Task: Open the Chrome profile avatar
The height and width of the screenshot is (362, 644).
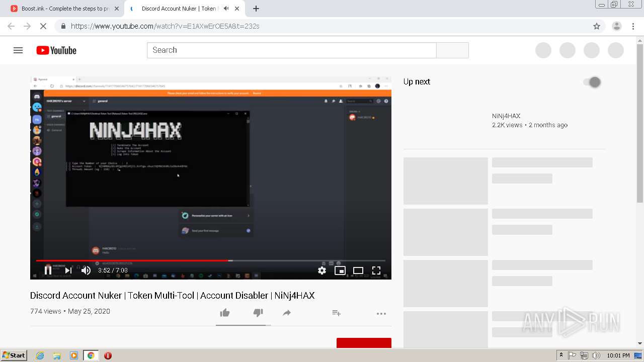Action: coord(617,26)
